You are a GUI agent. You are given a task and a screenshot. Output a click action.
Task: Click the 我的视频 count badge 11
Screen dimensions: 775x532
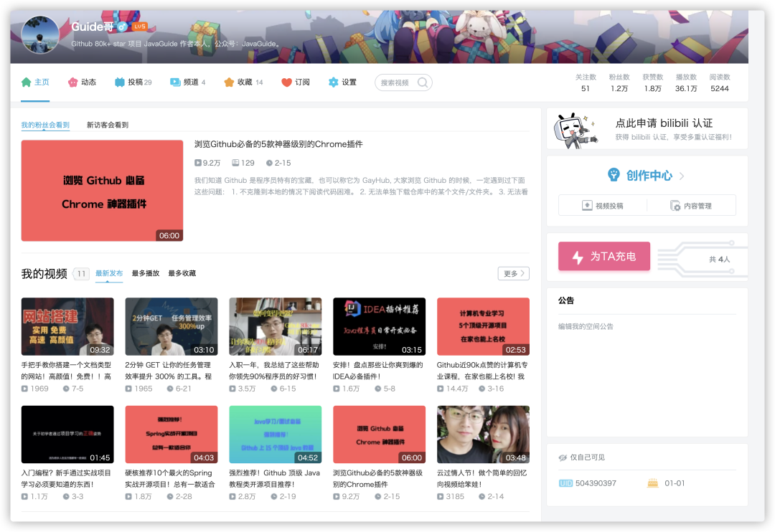click(x=82, y=274)
